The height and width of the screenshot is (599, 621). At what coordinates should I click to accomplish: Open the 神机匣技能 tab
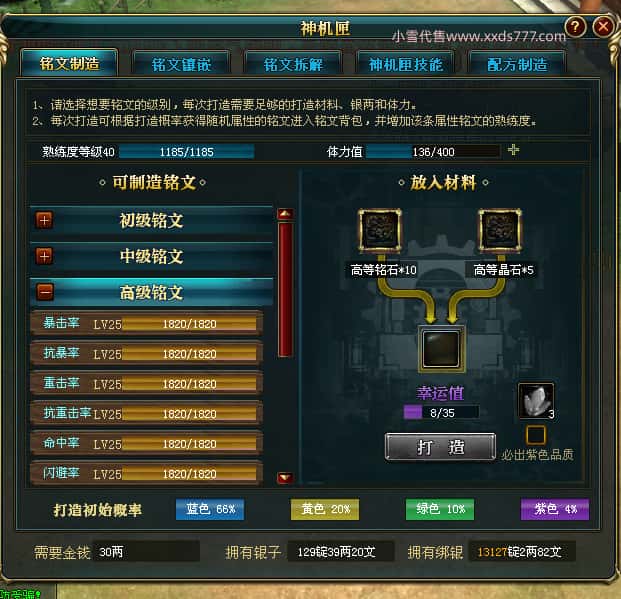405,64
